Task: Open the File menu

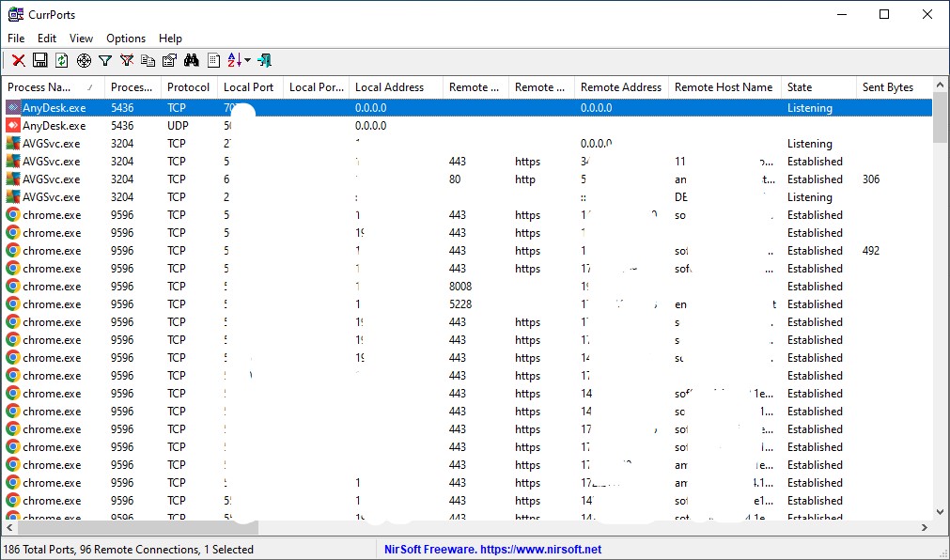Action: pyautogui.click(x=16, y=39)
